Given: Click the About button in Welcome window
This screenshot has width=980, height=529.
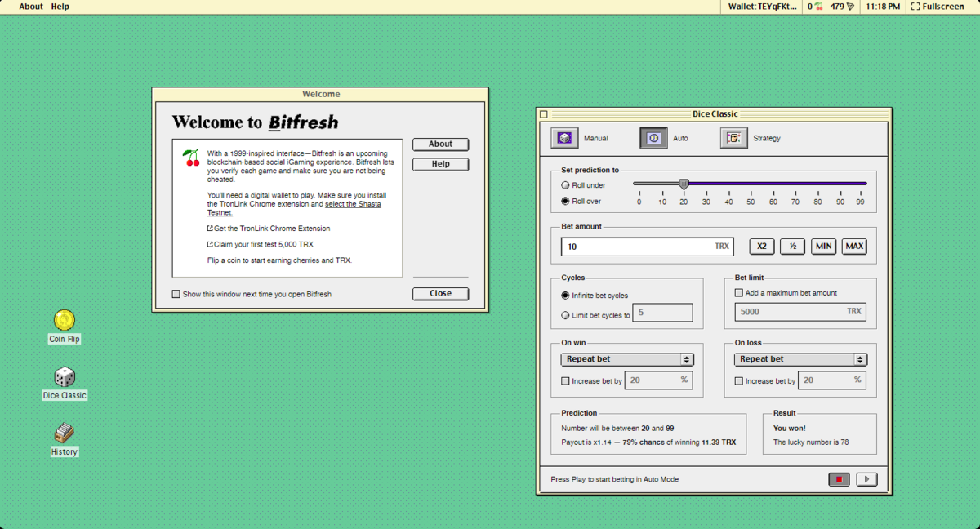Looking at the screenshot, I should click(440, 144).
